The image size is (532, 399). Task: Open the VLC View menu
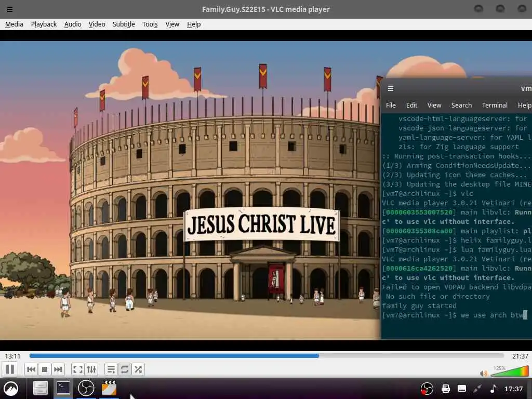[x=172, y=24]
